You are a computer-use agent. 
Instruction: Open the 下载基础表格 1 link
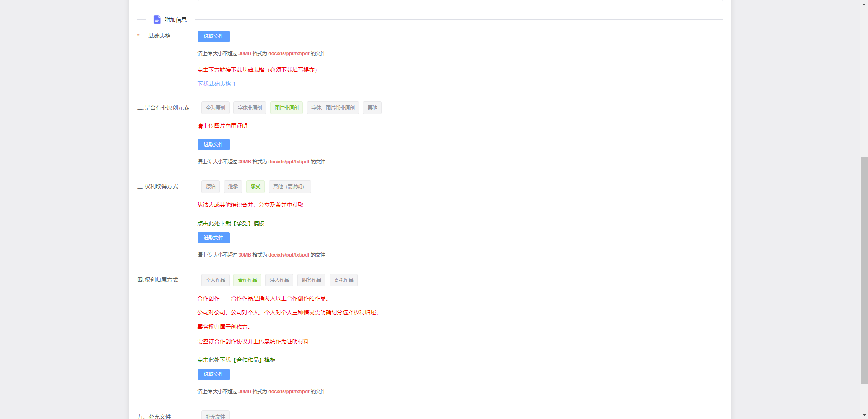pos(216,84)
